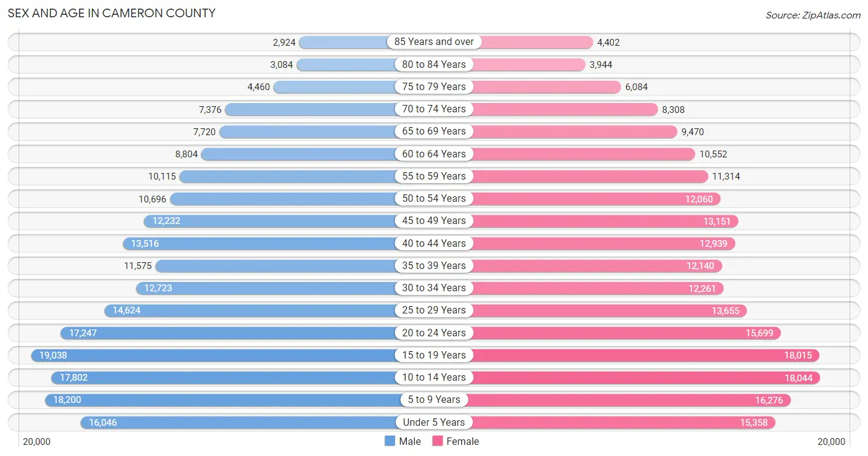
Task: Toggle the Female legend label
Action: pyautogui.click(x=463, y=441)
